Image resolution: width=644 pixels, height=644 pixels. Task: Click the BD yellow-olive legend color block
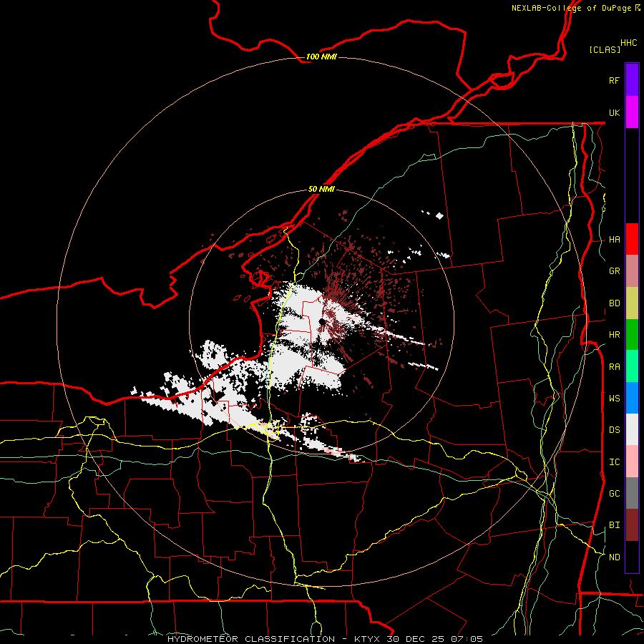point(632,303)
